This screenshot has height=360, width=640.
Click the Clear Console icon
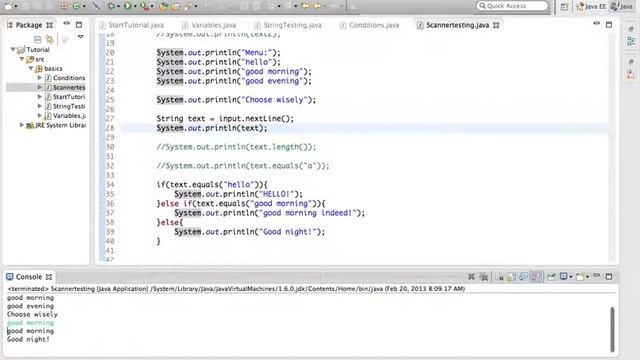tap(499, 277)
